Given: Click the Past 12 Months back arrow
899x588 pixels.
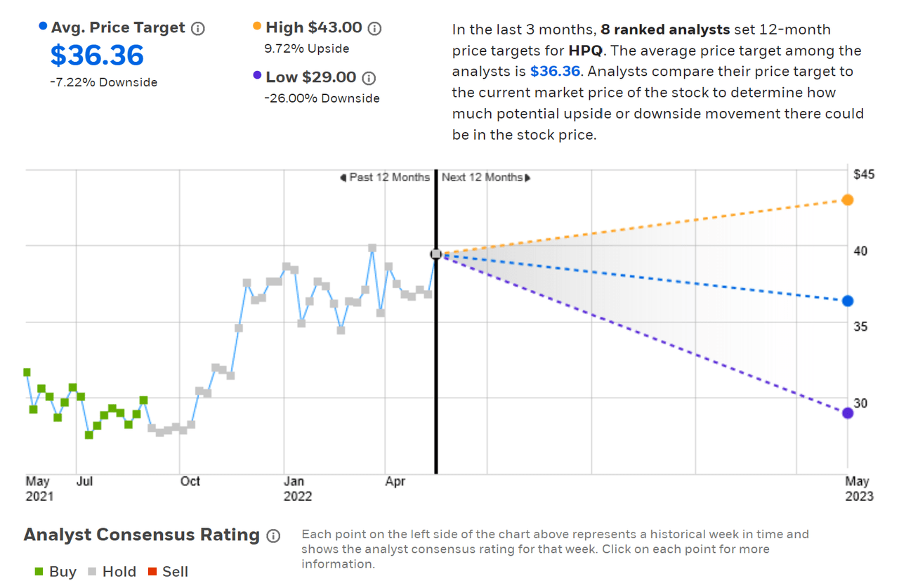Looking at the screenshot, I should [343, 178].
